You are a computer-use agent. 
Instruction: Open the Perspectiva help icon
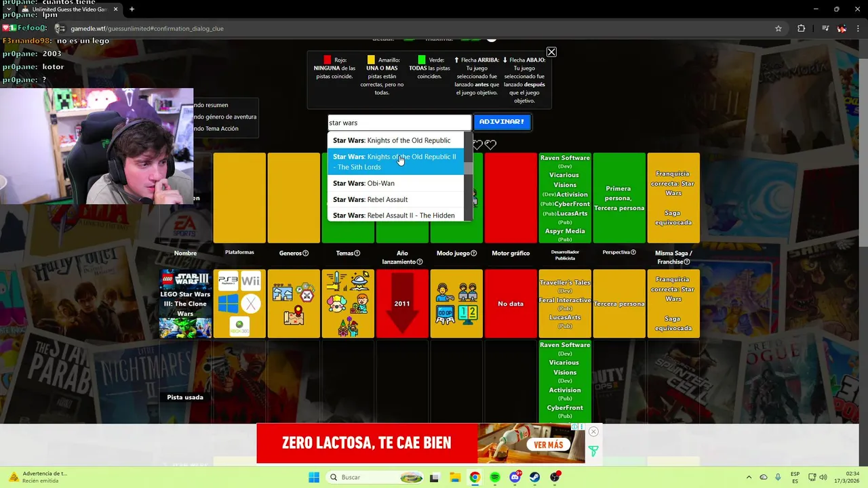[x=633, y=252]
